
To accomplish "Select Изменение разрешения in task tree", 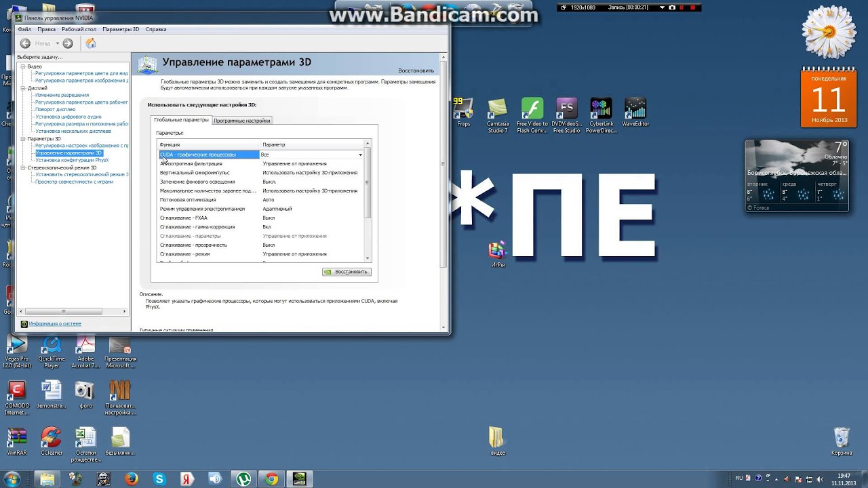I will tap(62, 95).
